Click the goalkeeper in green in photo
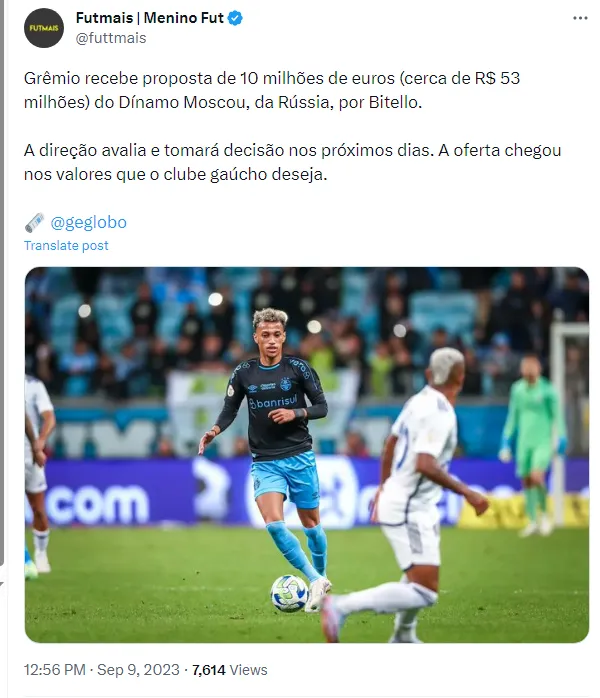600x698 pixels. pyautogui.click(x=532, y=445)
